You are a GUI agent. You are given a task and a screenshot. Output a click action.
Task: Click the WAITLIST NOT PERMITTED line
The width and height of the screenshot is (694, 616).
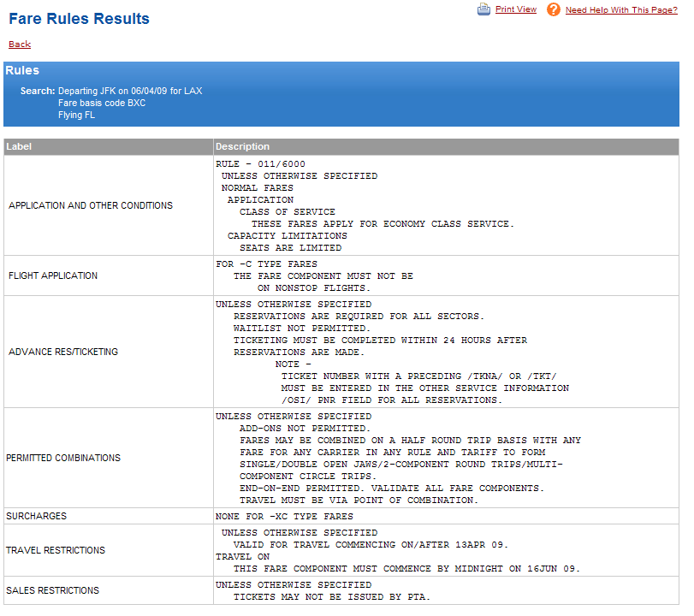[x=302, y=329]
